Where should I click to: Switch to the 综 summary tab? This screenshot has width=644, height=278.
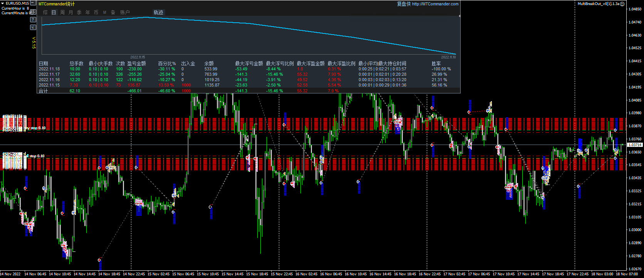click(45, 12)
